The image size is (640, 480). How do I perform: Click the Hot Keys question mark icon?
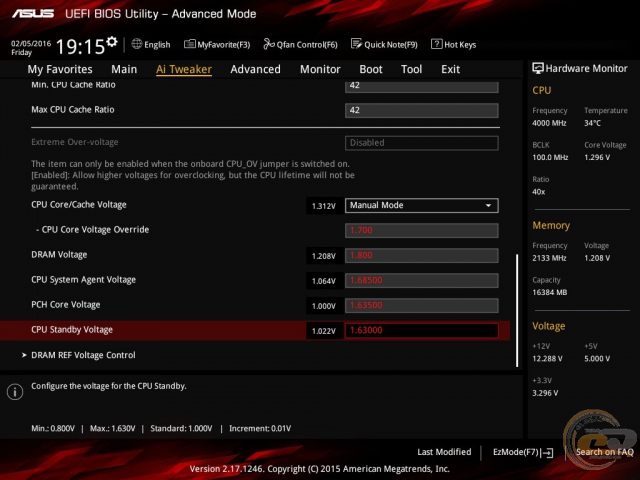436,44
